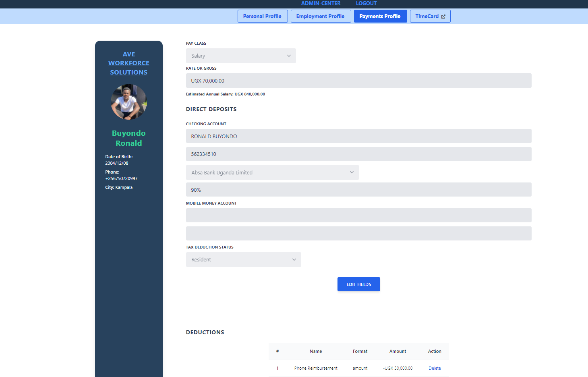Open AVE Workforce Solutions link
This screenshot has width=588, height=377.
coord(129,63)
